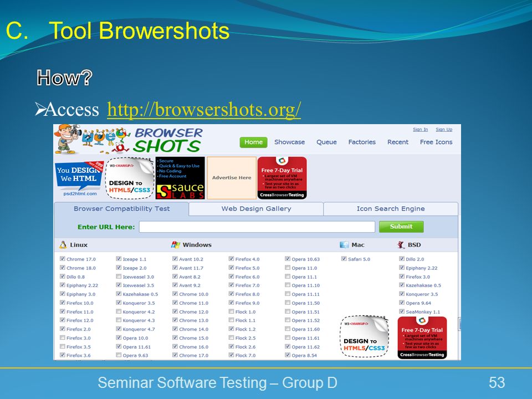The image size is (532, 399).
Task: Open the lower CrossBrowserTesting trial ad
Action: (422, 337)
